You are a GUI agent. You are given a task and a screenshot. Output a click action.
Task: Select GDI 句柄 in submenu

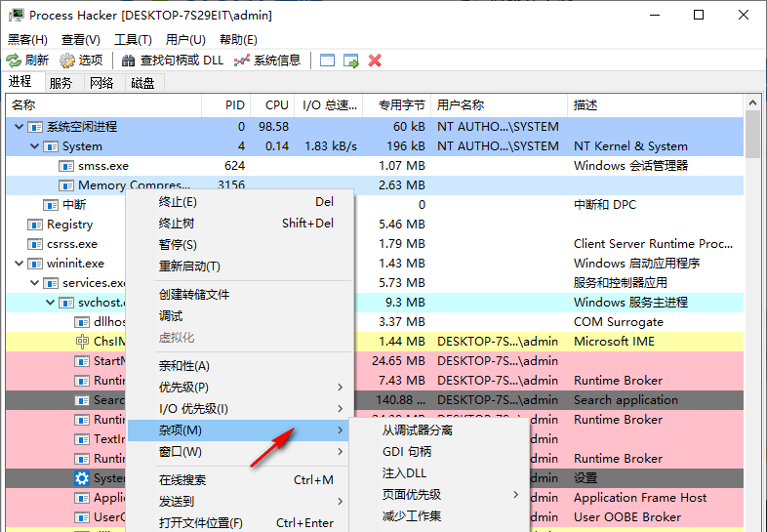click(439, 451)
